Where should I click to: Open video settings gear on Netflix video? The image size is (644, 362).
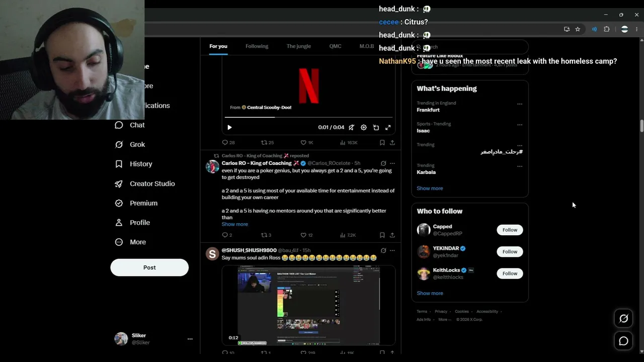pos(364,128)
